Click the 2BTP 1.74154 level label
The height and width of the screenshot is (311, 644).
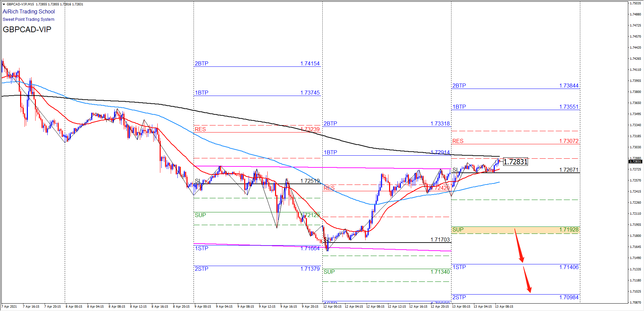point(202,63)
